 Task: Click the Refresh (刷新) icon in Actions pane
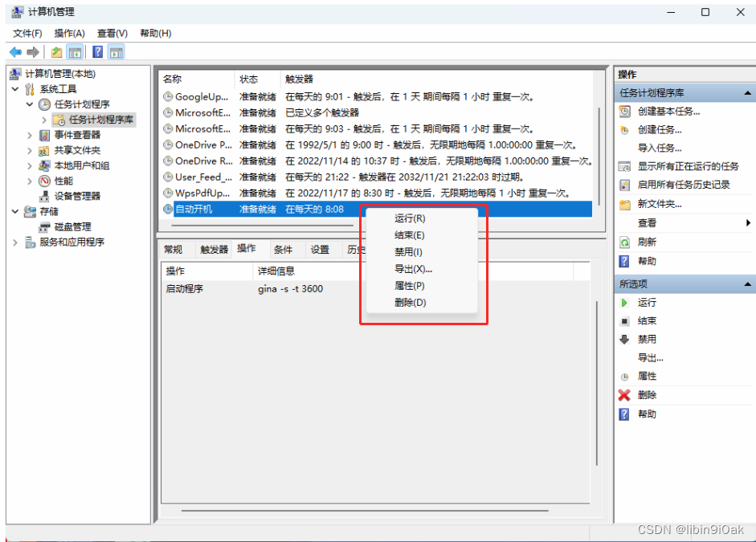tap(624, 242)
